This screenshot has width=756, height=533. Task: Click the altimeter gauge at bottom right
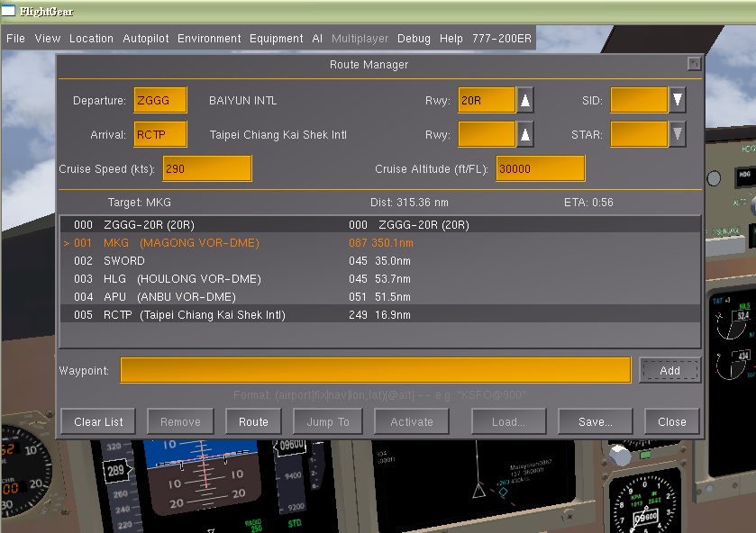(644, 503)
